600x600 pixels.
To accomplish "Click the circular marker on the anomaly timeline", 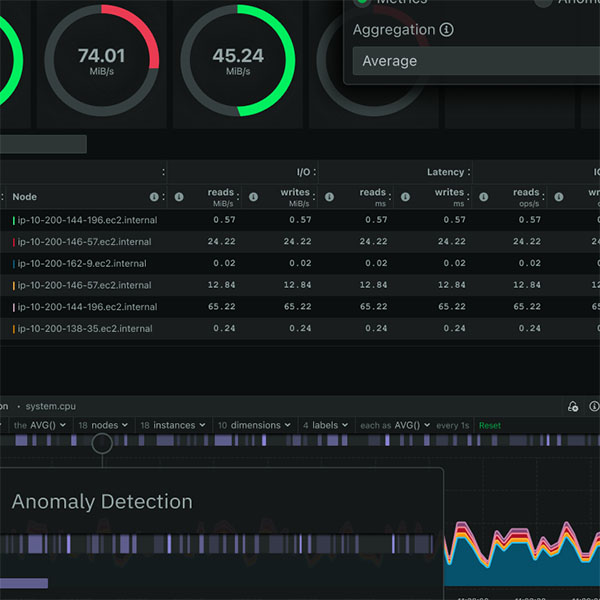I will (102, 443).
